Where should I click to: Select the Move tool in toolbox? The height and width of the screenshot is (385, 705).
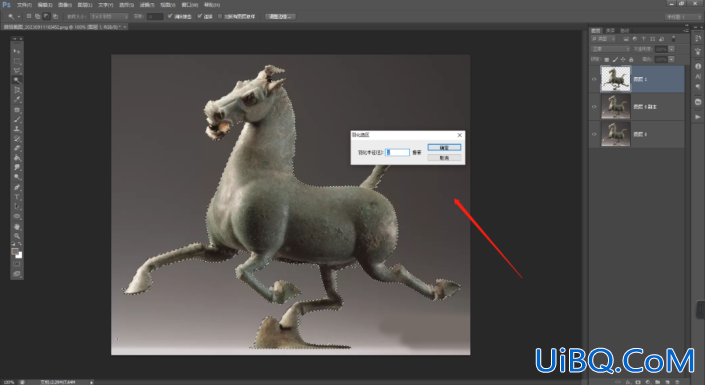click(17, 51)
